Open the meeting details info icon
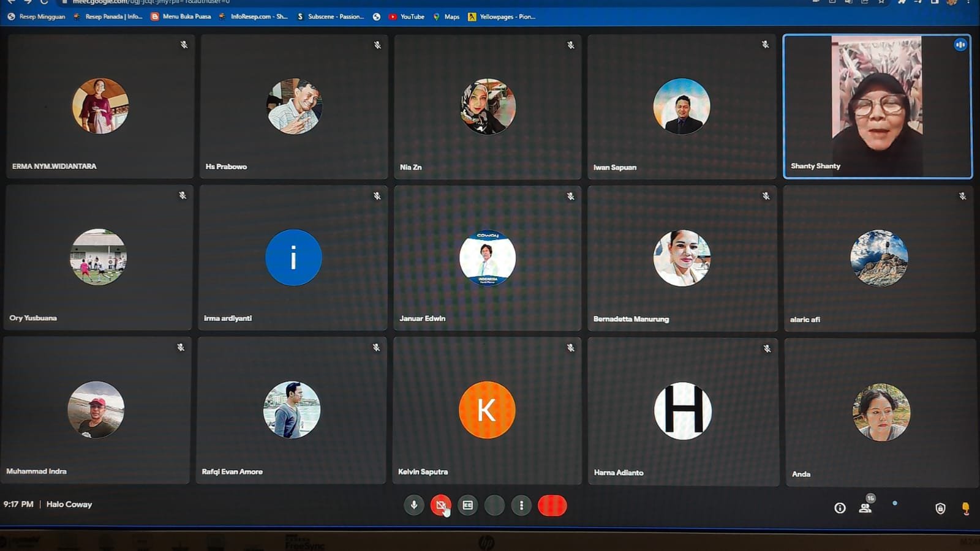Viewport: 980px width, 551px height. pyautogui.click(x=840, y=508)
